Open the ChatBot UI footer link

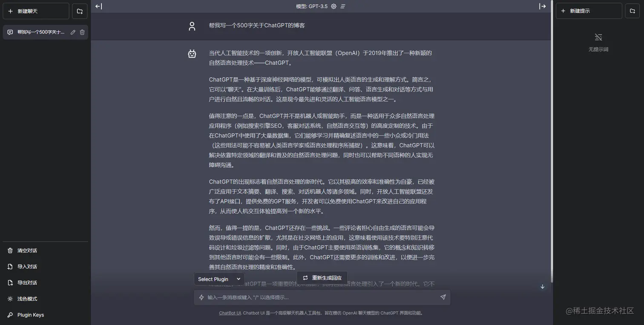tap(230, 313)
